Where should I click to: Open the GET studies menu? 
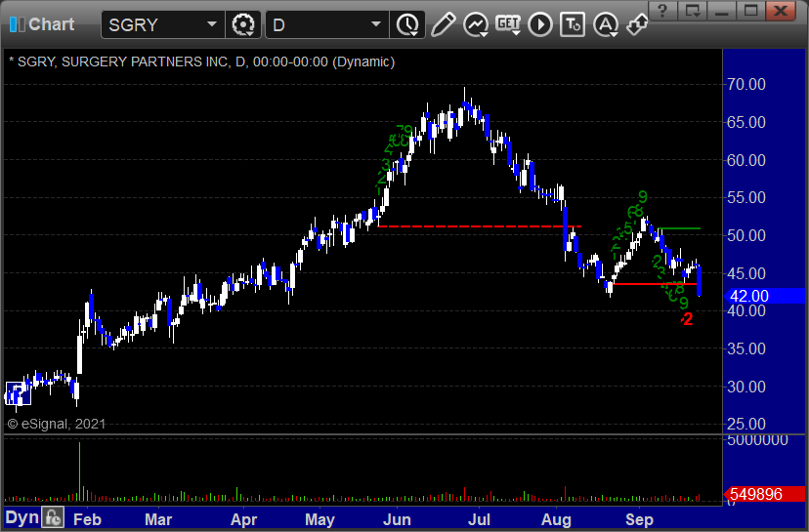tap(508, 24)
